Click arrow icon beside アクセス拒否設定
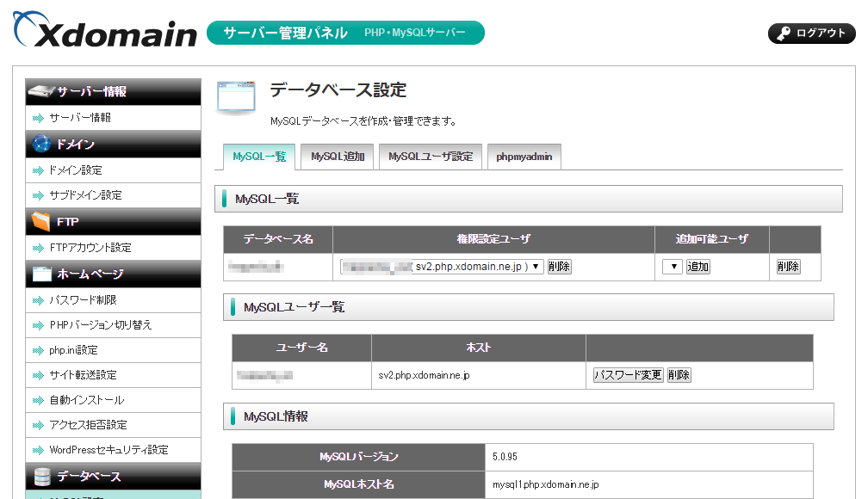868x499 pixels. point(38,425)
